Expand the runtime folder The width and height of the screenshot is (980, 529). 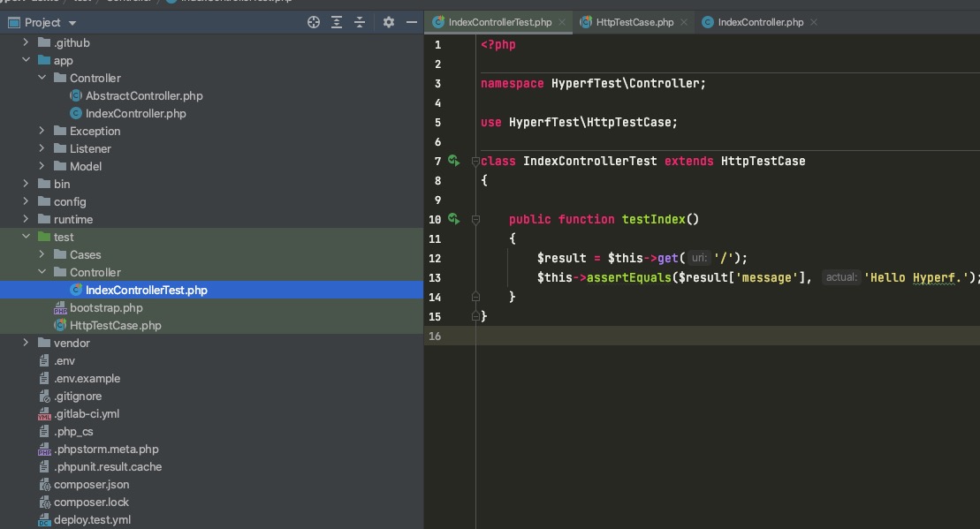click(x=26, y=219)
